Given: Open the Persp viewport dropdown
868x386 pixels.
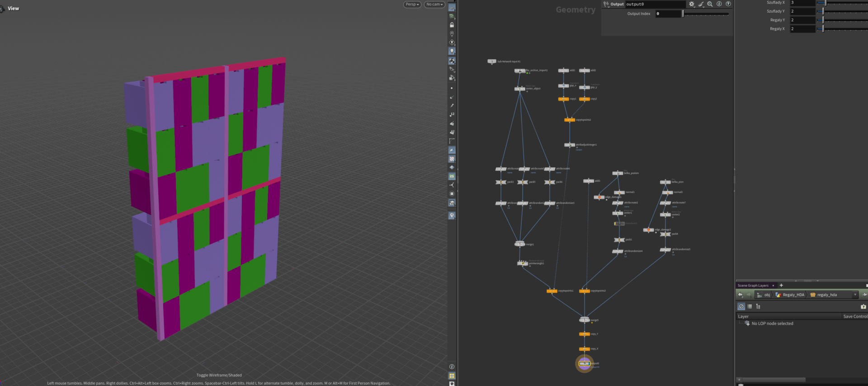Looking at the screenshot, I should [412, 5].
